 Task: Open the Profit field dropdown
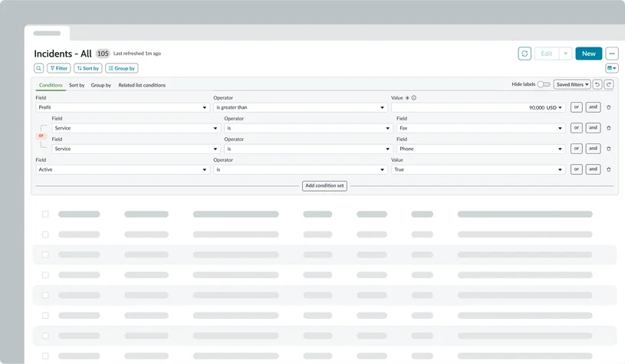(123, 107)
